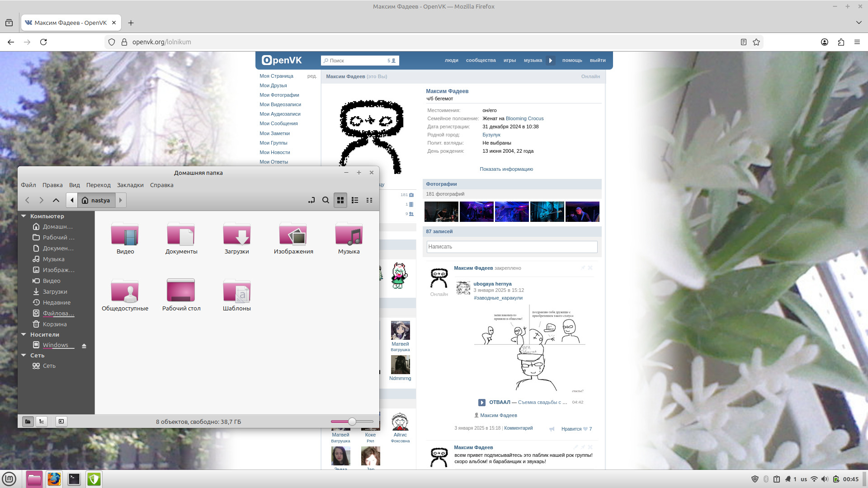Open the Закладки menu
Viewport: 868px width, 488px height.
[x=130, y=185]
